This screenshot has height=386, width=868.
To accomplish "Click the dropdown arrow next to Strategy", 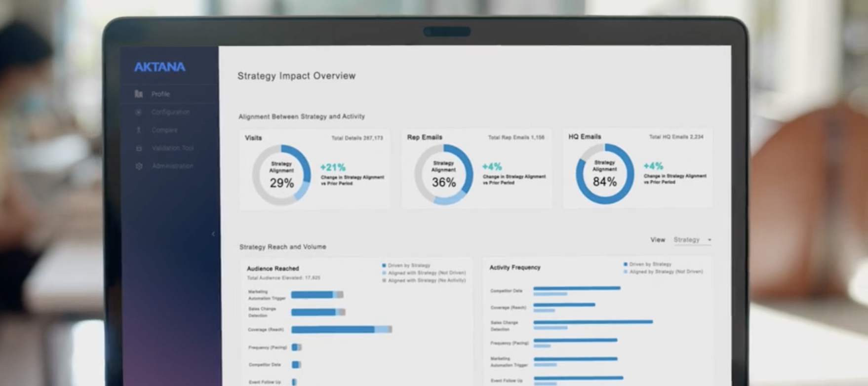I will pyautogui.click(x=710, y=240).
